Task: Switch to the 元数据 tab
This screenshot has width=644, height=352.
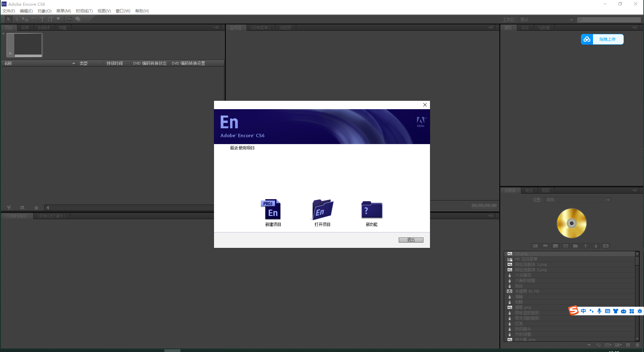Action: point(544,28)
